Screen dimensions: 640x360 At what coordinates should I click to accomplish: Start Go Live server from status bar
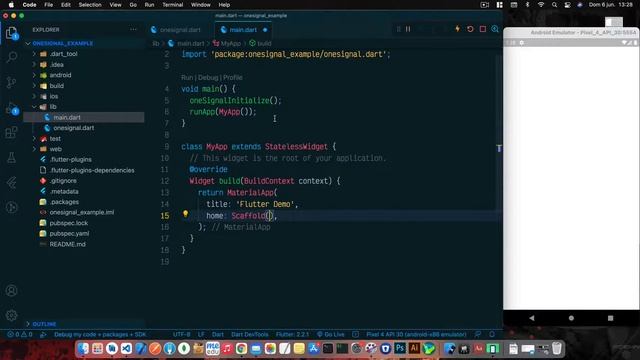[331, 334]
